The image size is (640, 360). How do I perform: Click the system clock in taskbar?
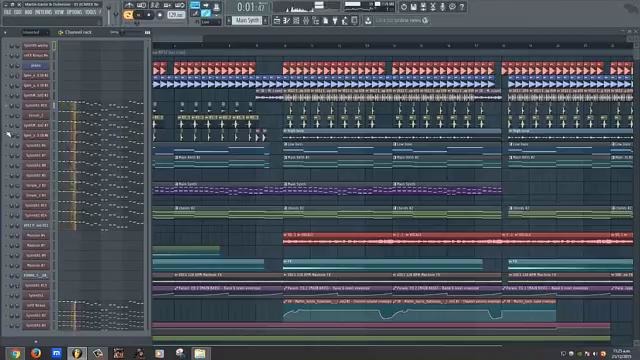pyautogui.click(x=621, y=353)
